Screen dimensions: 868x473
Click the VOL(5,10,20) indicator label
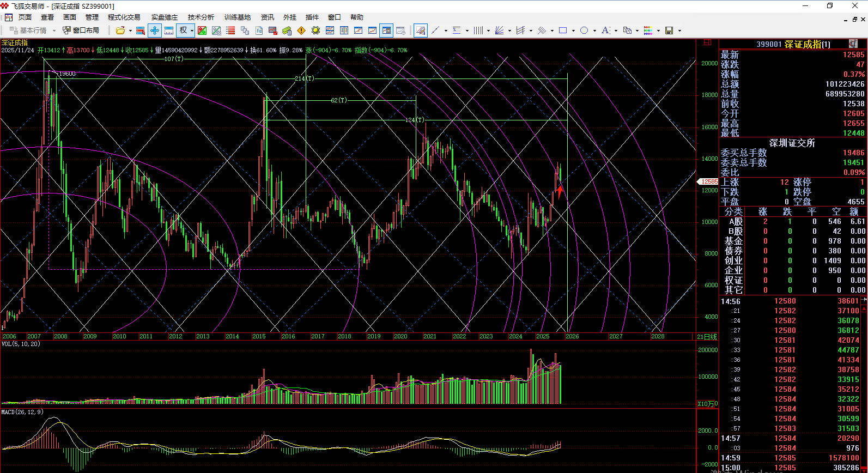coord(21,344)
